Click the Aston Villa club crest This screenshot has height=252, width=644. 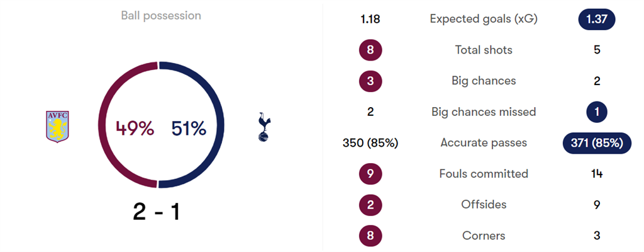(57, 127)
